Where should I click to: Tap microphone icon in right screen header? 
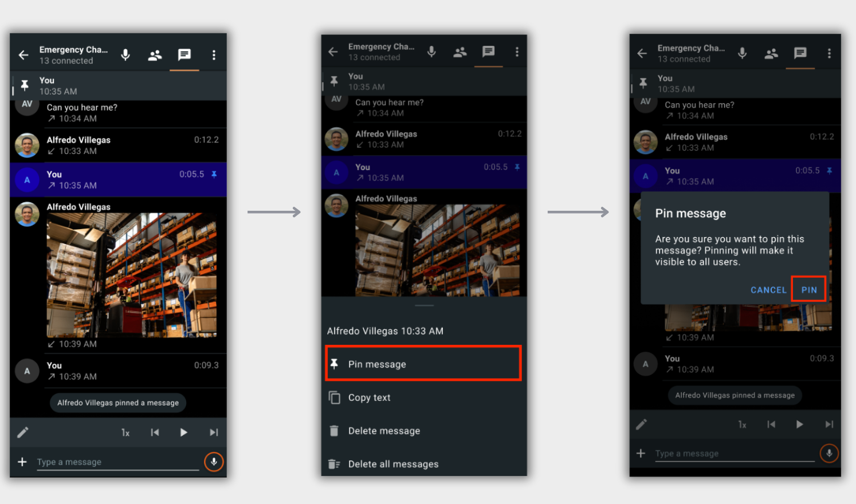[x=742, y=53]
